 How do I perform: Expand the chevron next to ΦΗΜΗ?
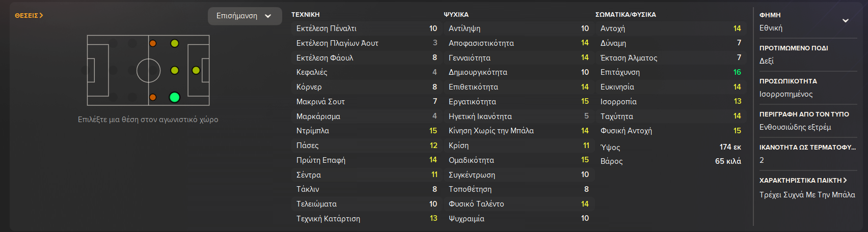845,21
